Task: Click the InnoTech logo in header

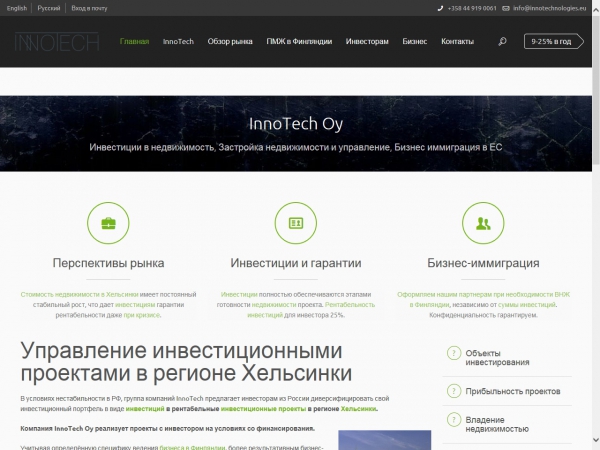Action: click(x=57, y=42)
